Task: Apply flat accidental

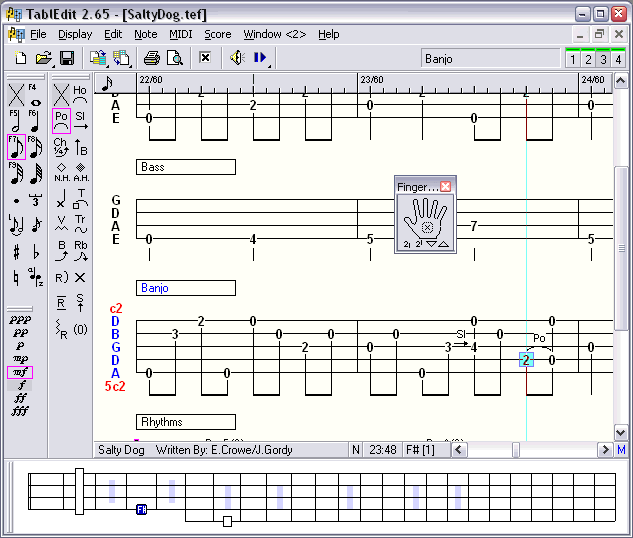Action: (x=36, y=252)
